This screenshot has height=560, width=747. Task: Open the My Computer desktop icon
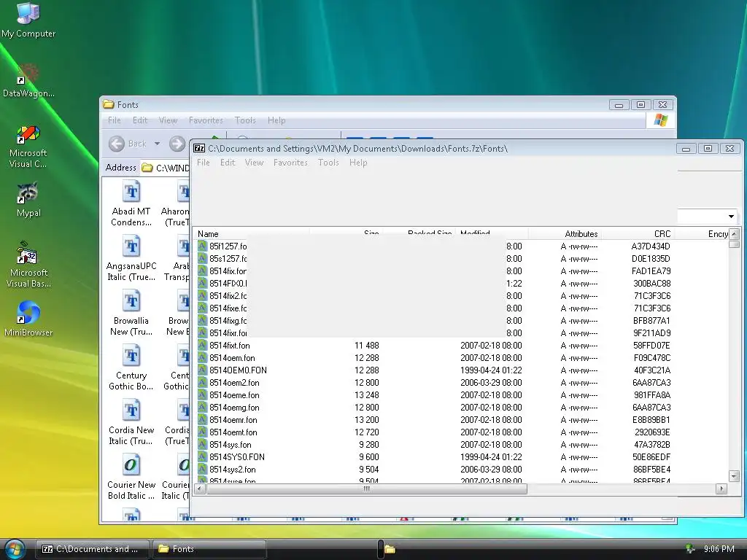[x=28, y=20]
